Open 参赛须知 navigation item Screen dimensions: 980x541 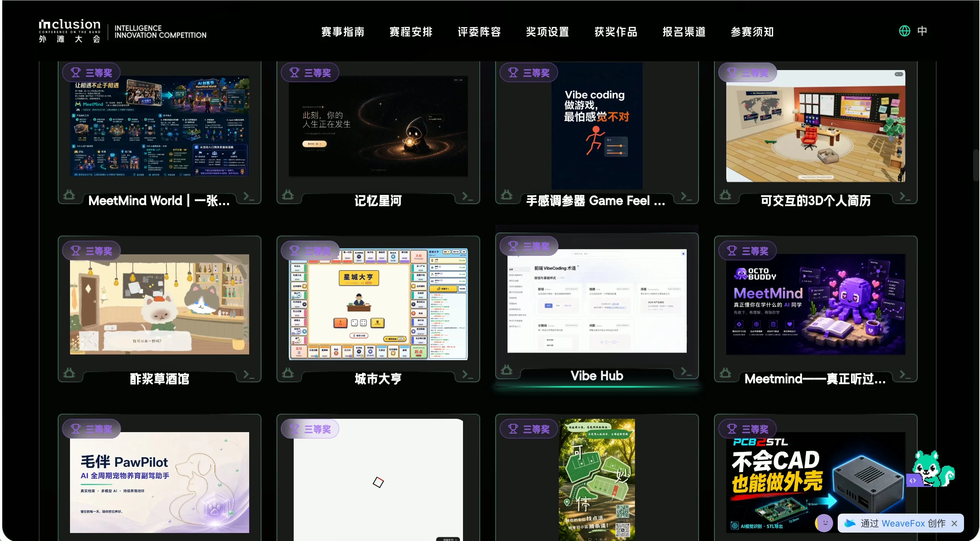tap(752, 32)
